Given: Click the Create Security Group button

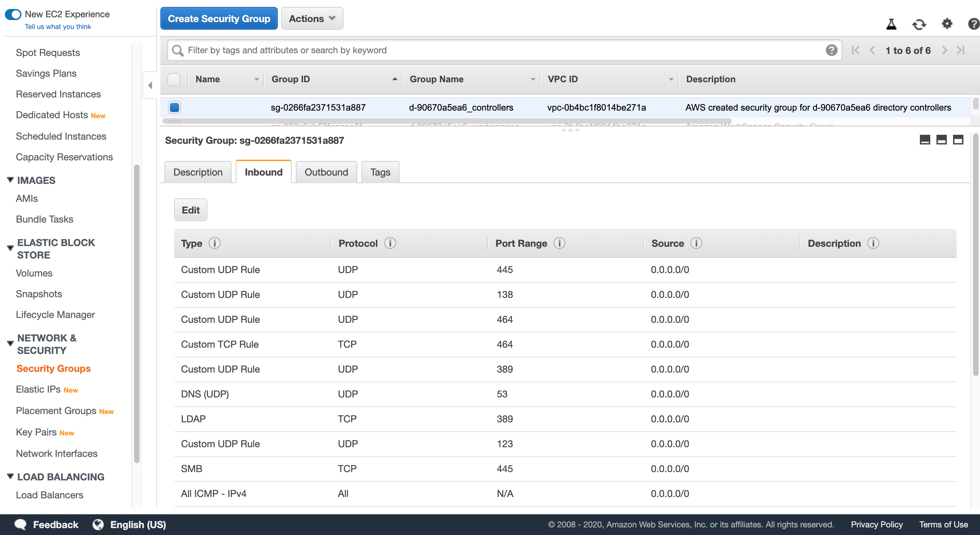Looking at the screenshot, I should 219,19.
